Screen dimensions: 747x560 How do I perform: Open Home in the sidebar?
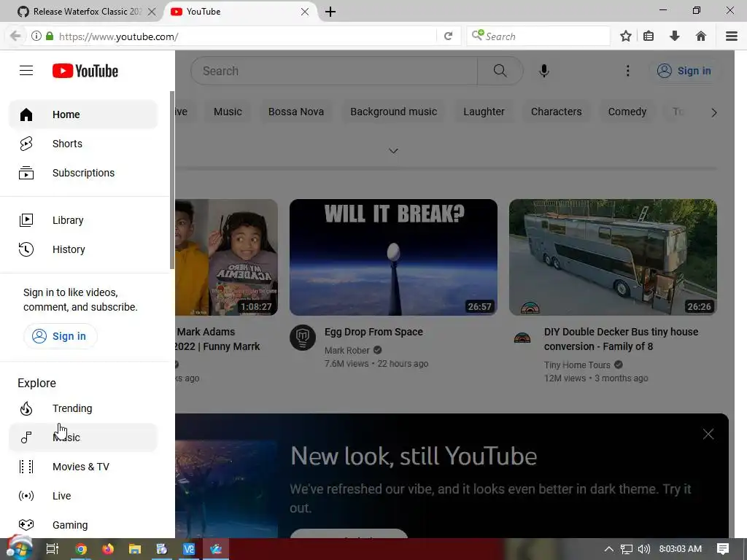pos(83,114)
